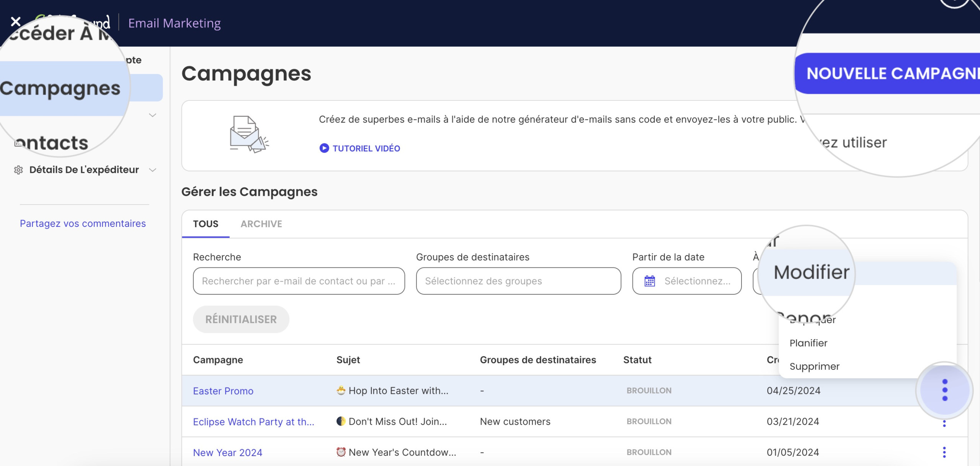Open Campagnes in the sidebar
980x466 pixels.
pyautogui.click(x=60, y=88)
